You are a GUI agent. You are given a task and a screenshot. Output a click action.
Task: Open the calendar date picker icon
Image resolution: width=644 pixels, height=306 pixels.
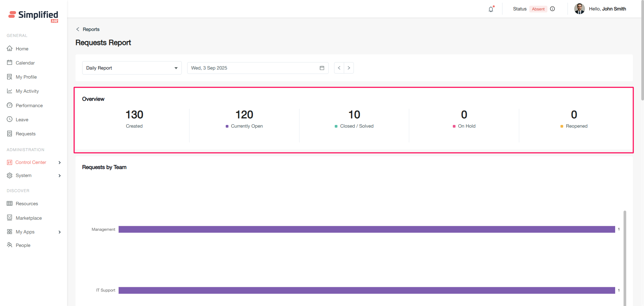pos(322,68)
